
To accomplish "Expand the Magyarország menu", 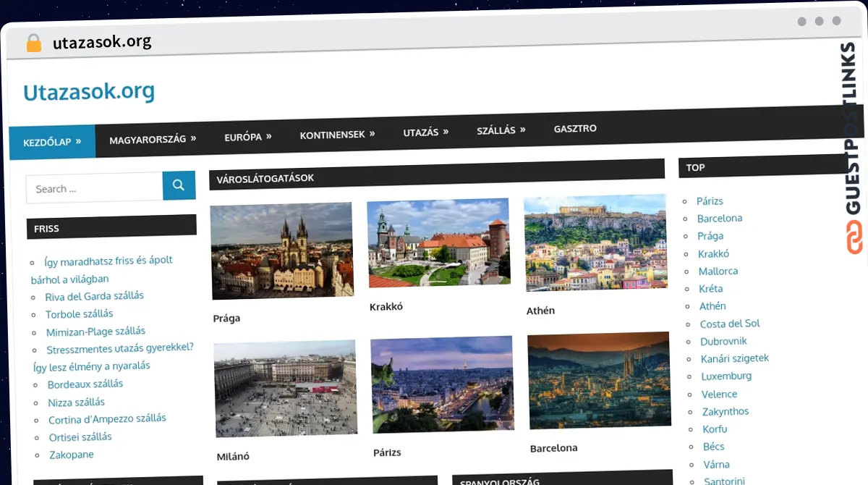I will click(153, 139).
